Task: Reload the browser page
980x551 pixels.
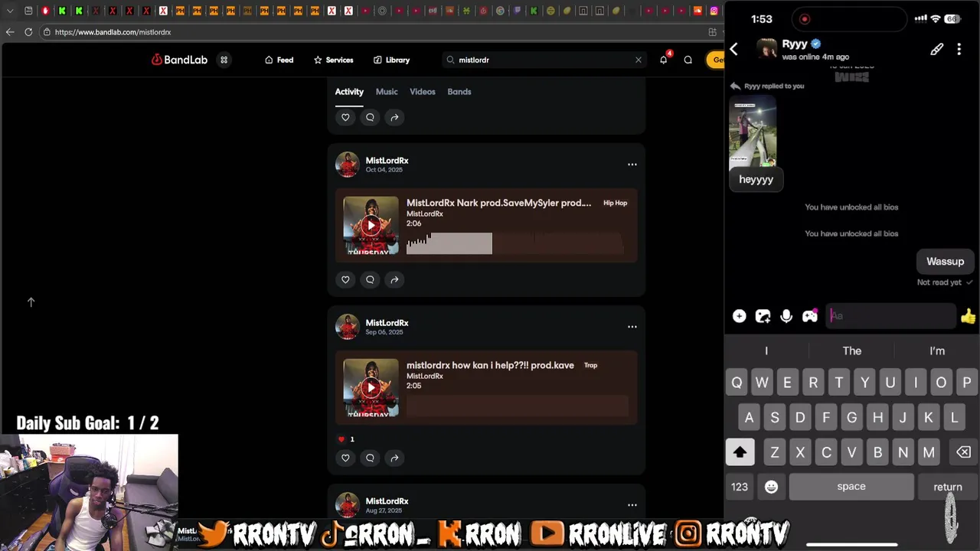Action: [28, 32]
